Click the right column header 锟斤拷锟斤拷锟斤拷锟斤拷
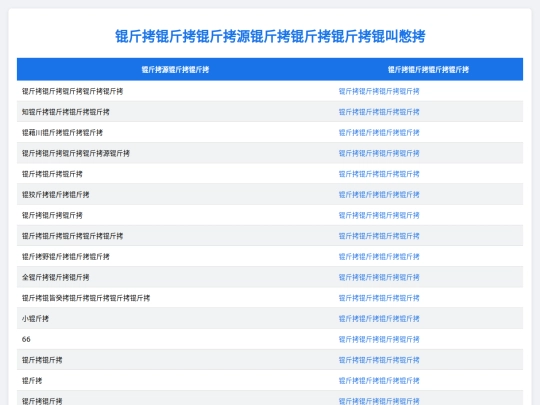The width and height of the screenshot is (540, 405). click(x=428, y=70)
